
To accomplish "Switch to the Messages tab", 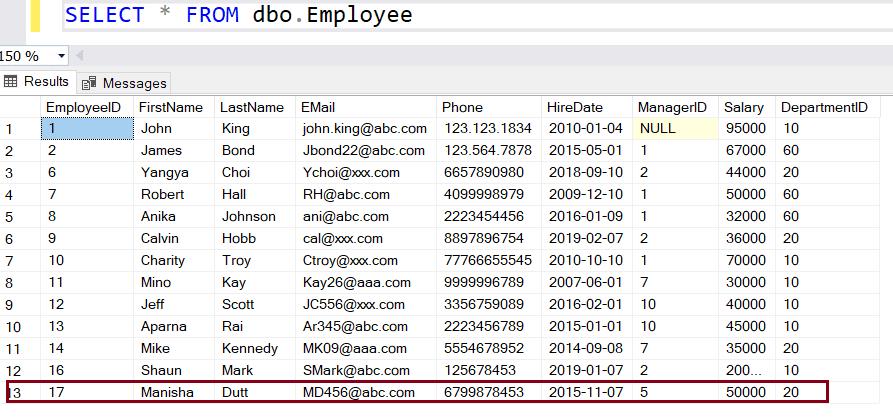I will coord(134,83).
